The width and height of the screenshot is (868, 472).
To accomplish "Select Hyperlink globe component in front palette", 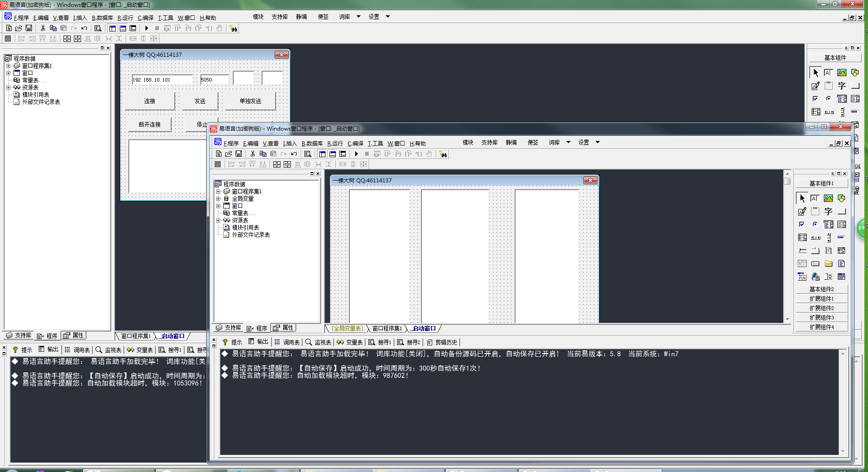I will [815, 277].
